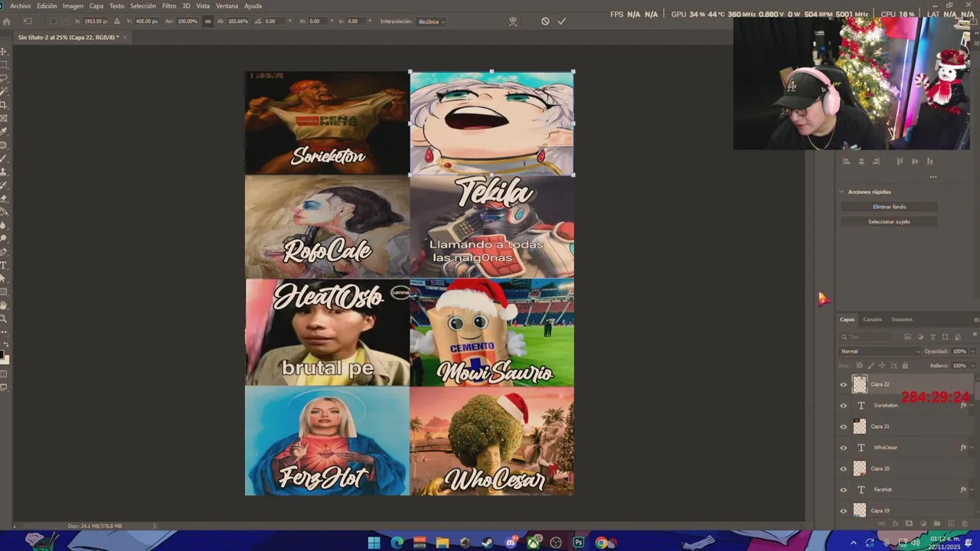The image size is (980, 551).
Task: Select the Hand tool
Action: 4,305
